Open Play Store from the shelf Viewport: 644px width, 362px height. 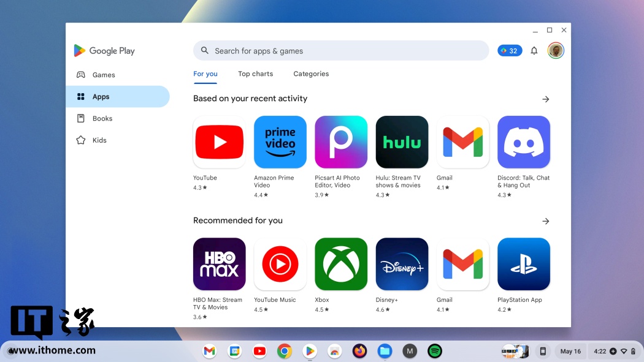click(x=310, y=351)
